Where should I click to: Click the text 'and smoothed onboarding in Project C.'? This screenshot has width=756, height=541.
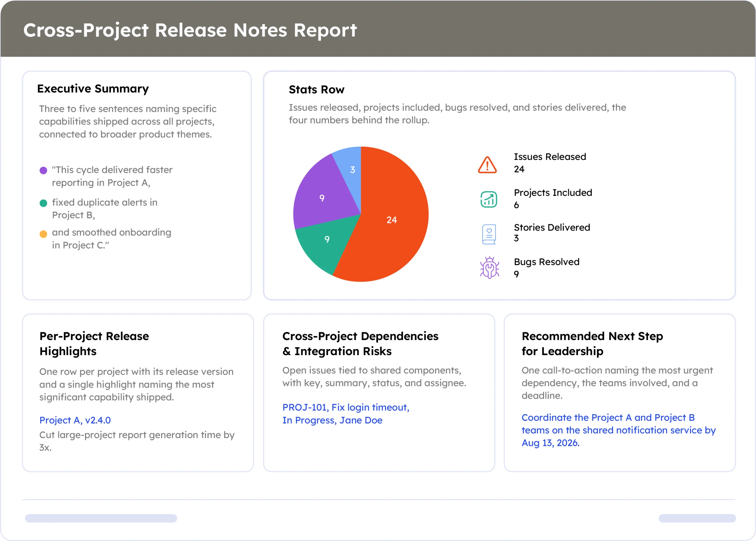click(x=112, y=238)
